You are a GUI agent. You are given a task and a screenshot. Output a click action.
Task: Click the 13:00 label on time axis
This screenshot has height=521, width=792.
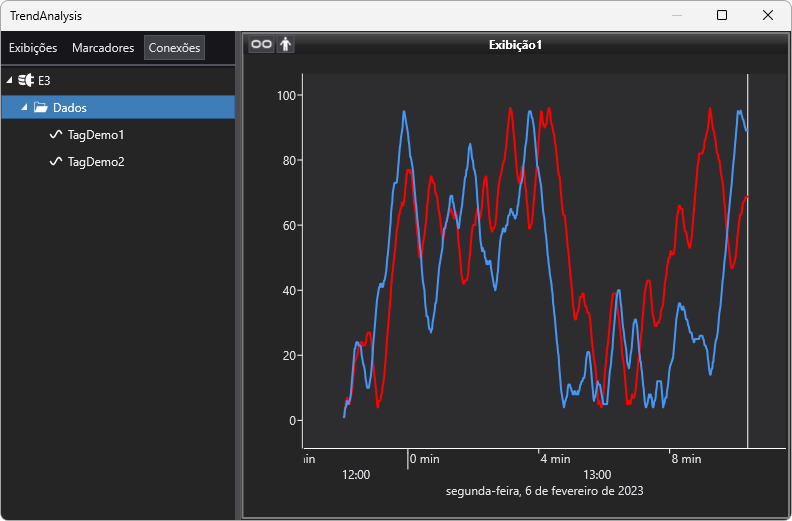[x=597, y=474]
